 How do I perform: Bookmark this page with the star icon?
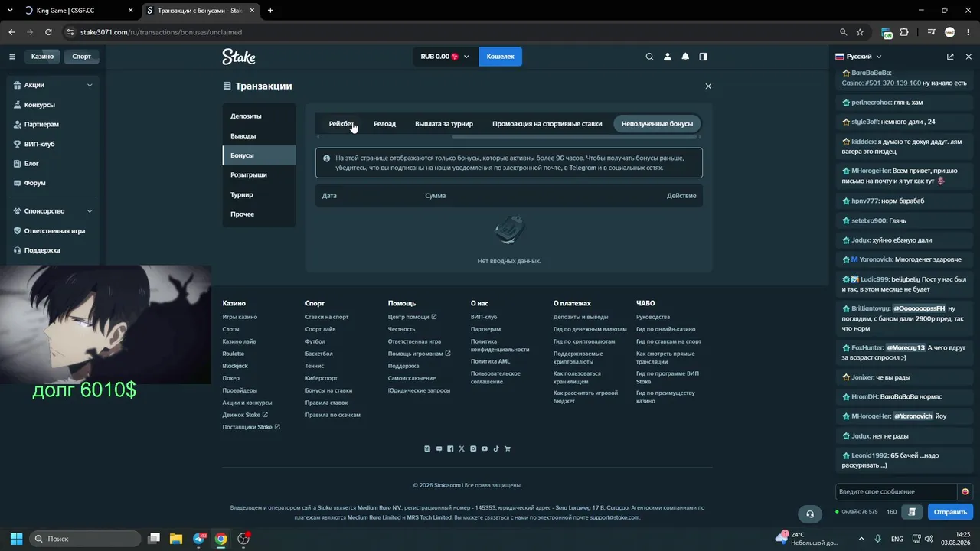point(860,32)
